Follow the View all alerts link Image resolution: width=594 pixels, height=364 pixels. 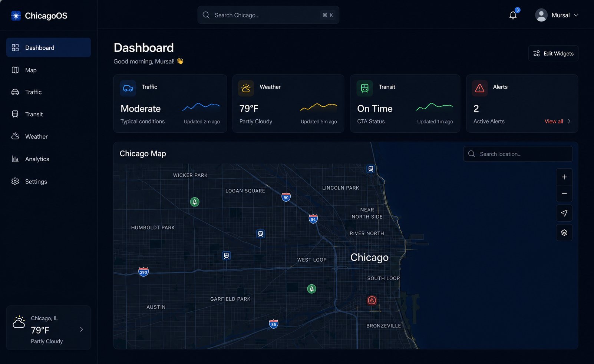point(554,121)
